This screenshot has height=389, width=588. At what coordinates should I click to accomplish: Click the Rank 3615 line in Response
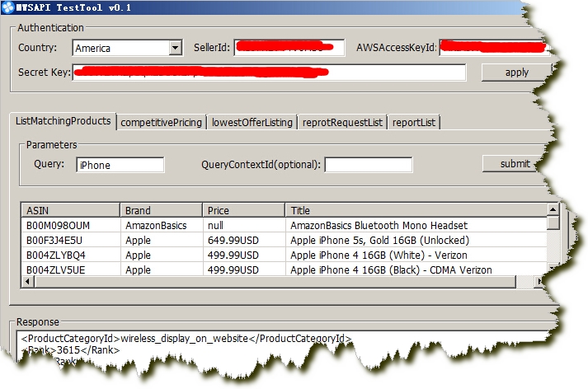tap(70, 350)
